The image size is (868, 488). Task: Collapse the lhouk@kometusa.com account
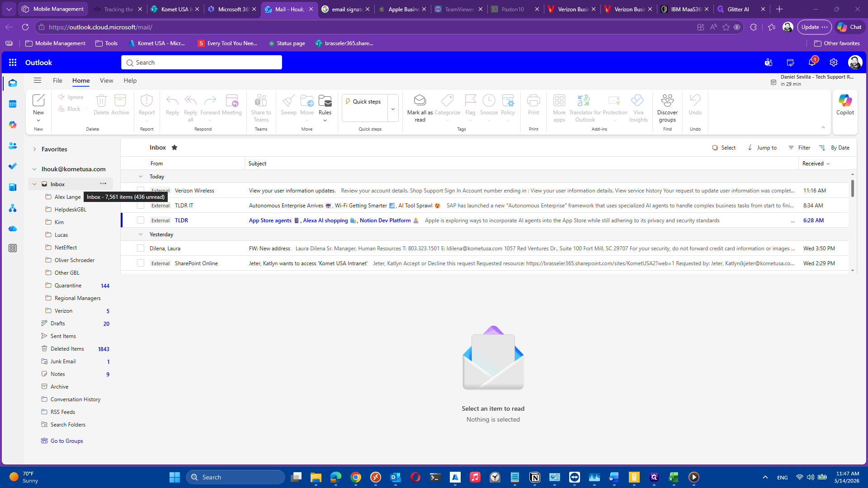[x=34, y=169]
